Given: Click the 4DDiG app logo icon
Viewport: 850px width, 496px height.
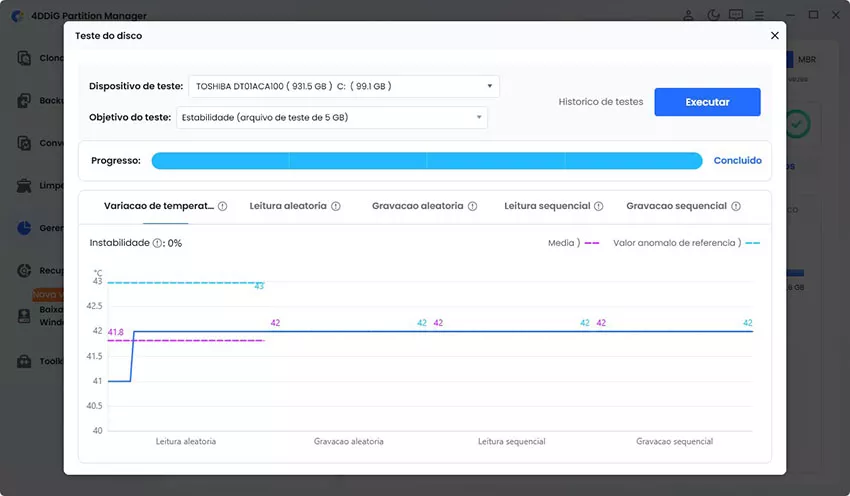Looking at the screenshot, I should click(x=17, y=16).
